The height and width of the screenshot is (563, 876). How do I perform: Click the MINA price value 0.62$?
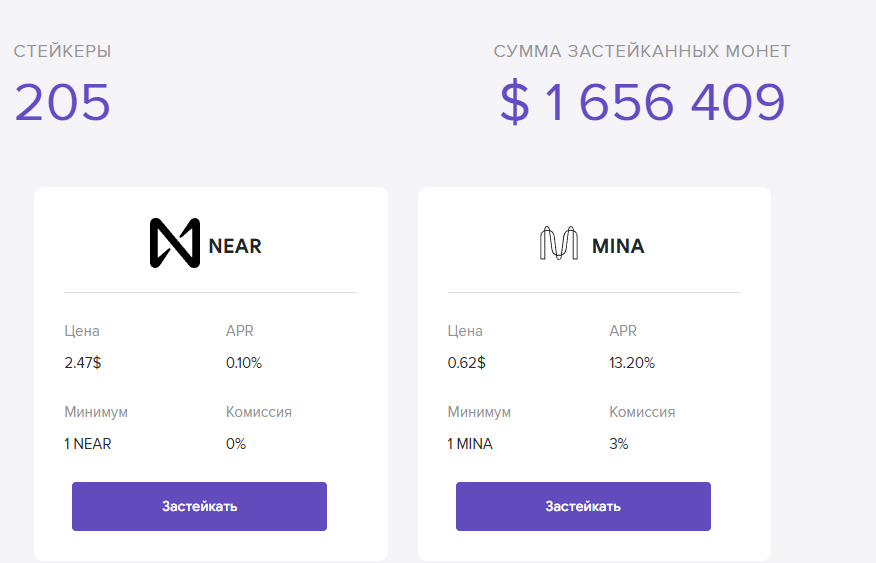[466, 363]
